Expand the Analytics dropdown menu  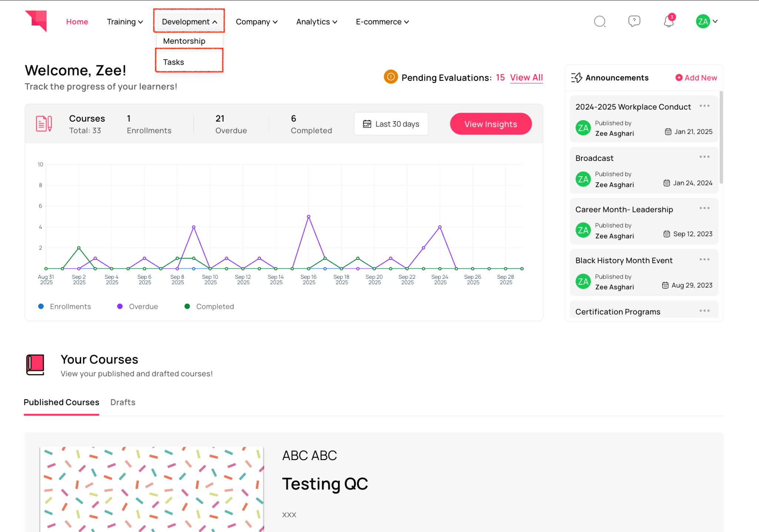point(316,22)
